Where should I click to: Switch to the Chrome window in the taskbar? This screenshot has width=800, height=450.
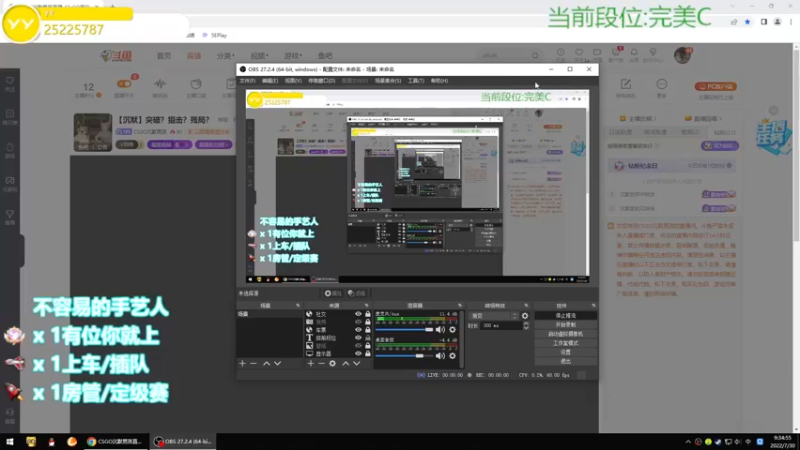[x=115, y=441]
